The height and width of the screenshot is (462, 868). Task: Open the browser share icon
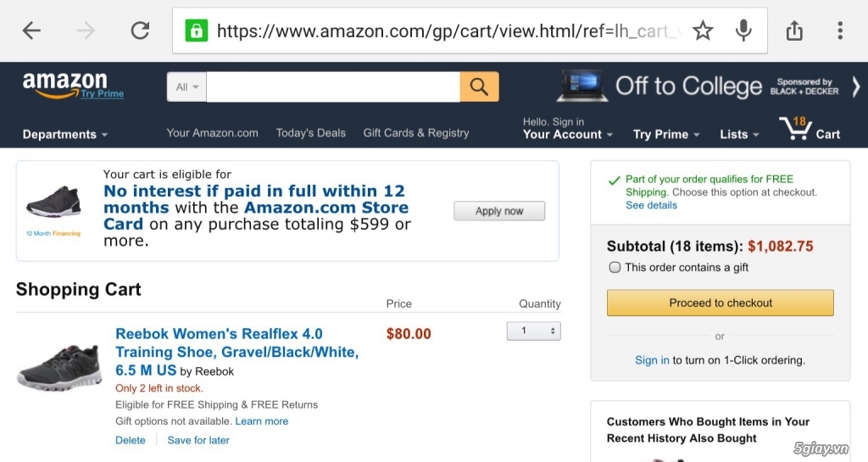click(794, 31)
